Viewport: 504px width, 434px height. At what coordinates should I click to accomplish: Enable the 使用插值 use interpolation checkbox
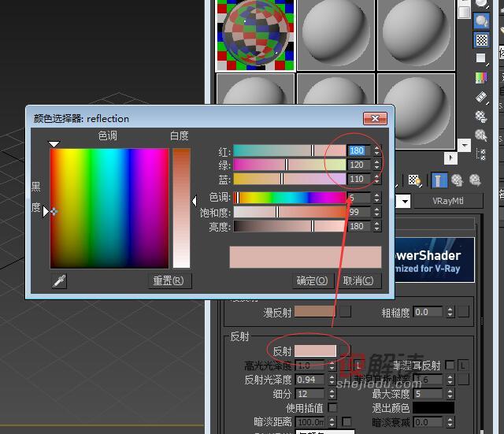click(x=332, y=408)
